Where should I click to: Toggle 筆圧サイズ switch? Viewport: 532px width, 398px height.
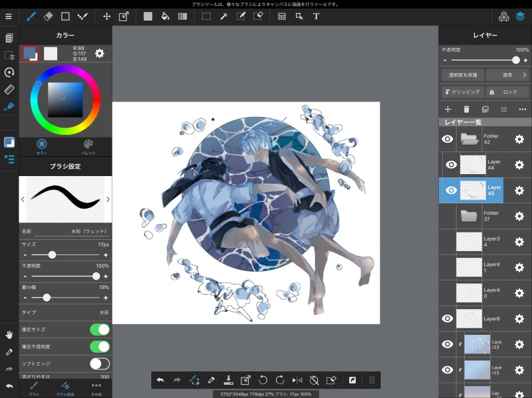[x=100, y=330]
